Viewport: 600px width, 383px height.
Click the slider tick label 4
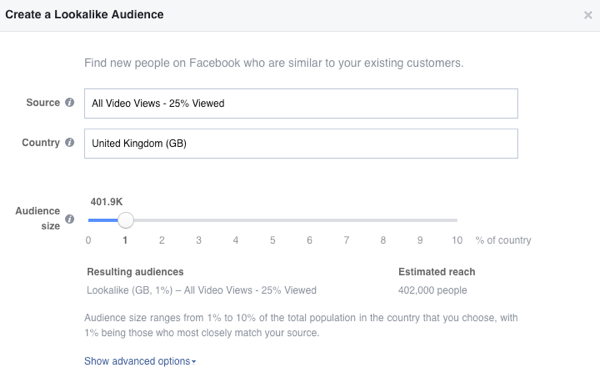(x=236, y=240)
